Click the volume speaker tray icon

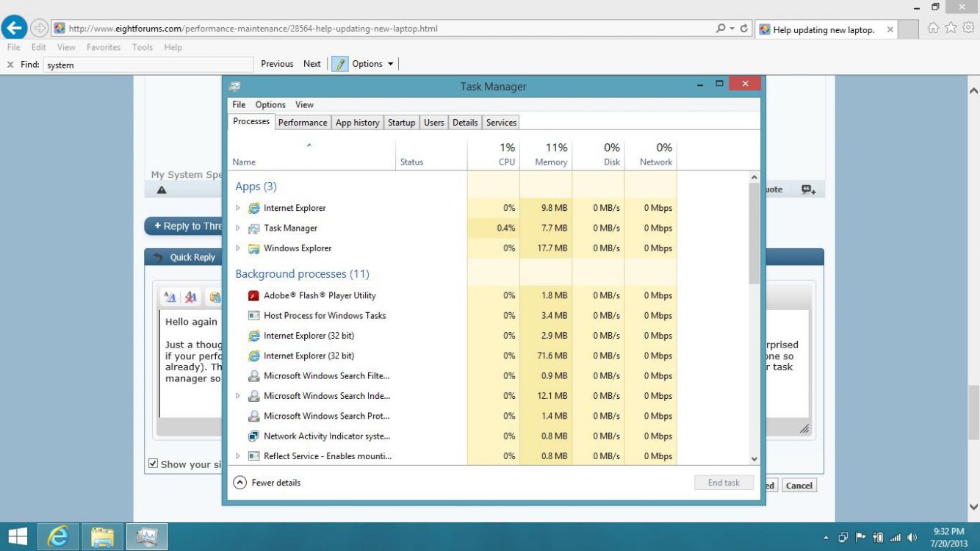912,537
